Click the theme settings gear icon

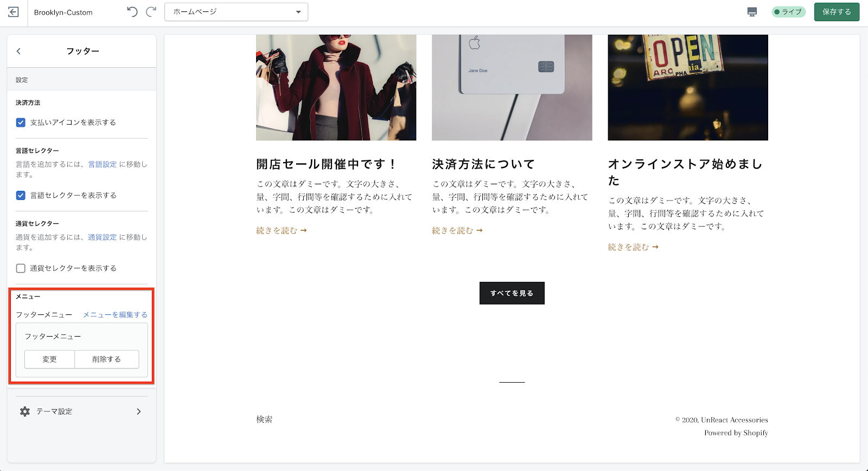(25, 411)
